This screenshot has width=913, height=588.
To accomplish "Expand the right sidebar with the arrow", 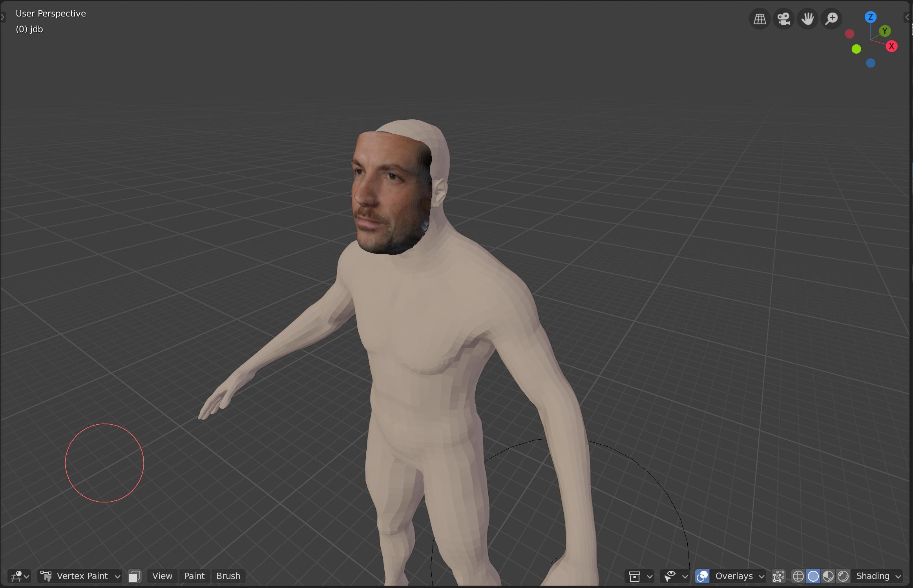I will click(908, 17).
